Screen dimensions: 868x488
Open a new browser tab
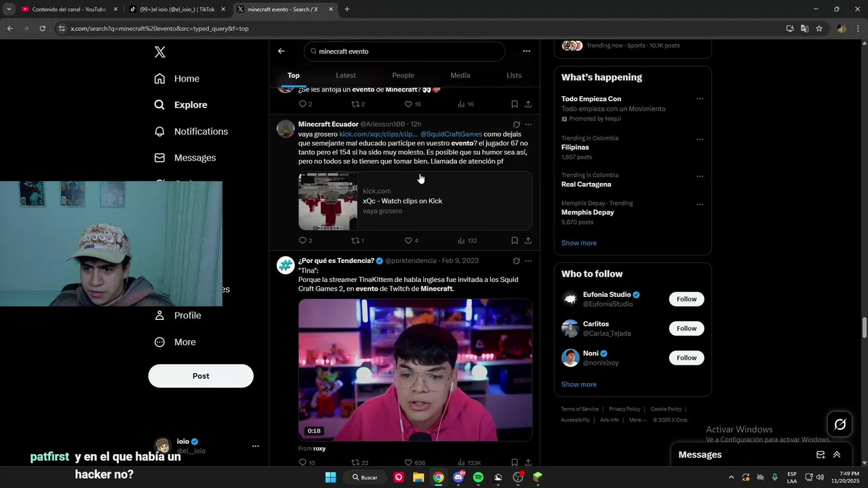(347, 9)
